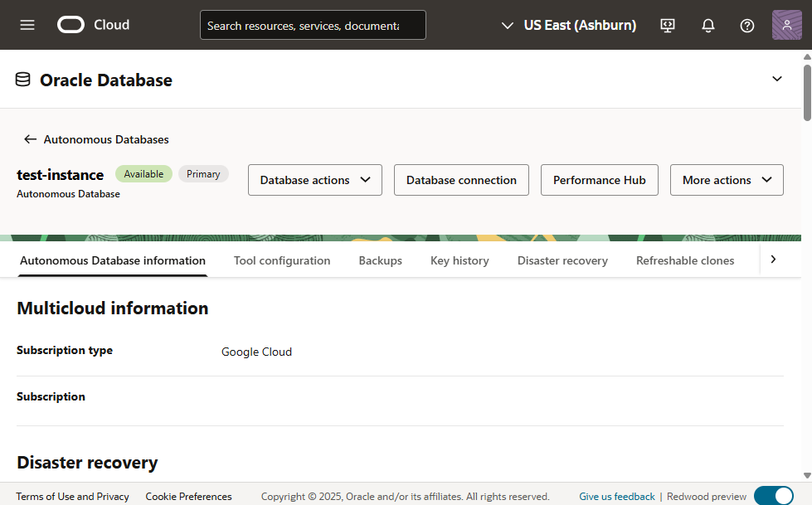Expand the More actions dropdown
The height and width of the screenshot is (505, 812).
[727, 180]
